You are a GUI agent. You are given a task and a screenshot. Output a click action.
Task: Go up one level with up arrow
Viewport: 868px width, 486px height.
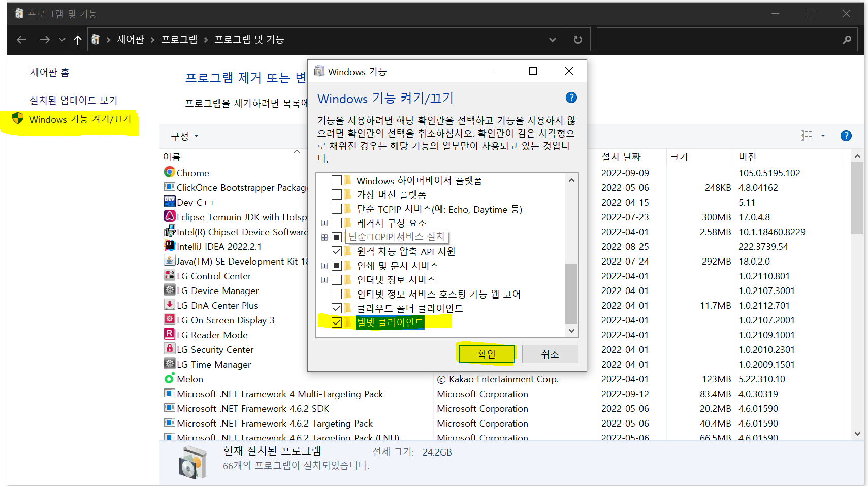click(x=77, y=40)
